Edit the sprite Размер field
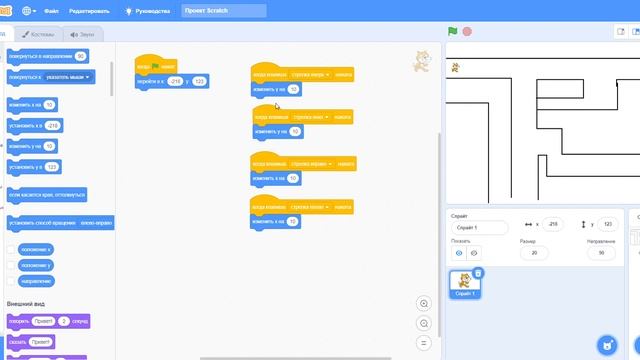The image size is (640, 360). [534, 253]
